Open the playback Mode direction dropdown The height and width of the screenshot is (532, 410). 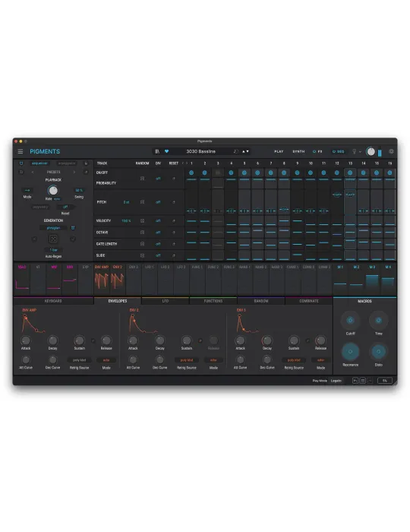click(x=27, y=190)
